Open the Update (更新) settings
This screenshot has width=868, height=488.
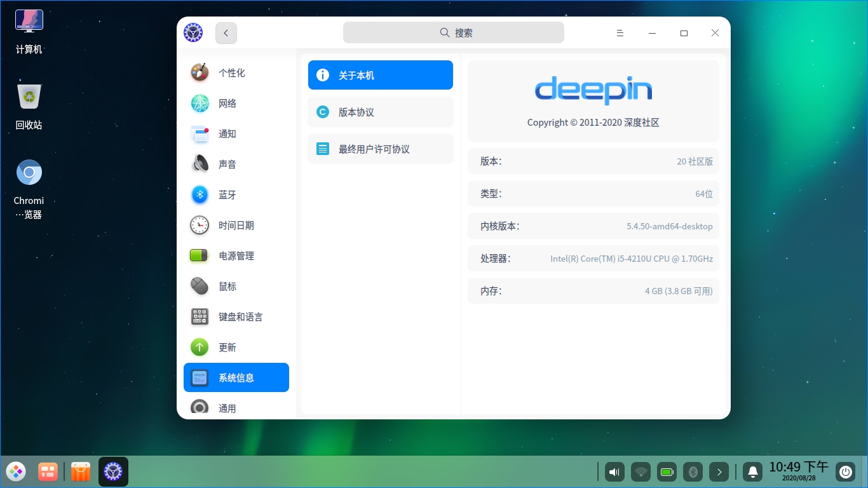coord(227,348)
